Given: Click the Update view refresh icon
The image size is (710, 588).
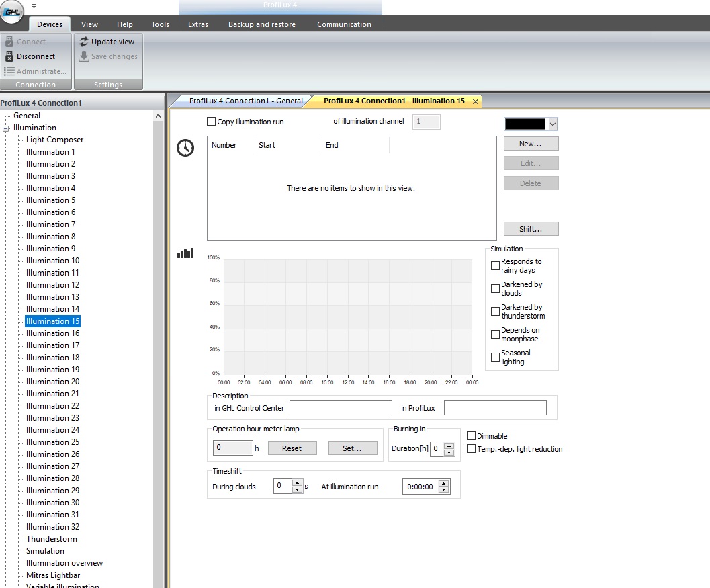Looking at the screenshot, I should pos(84,42).
